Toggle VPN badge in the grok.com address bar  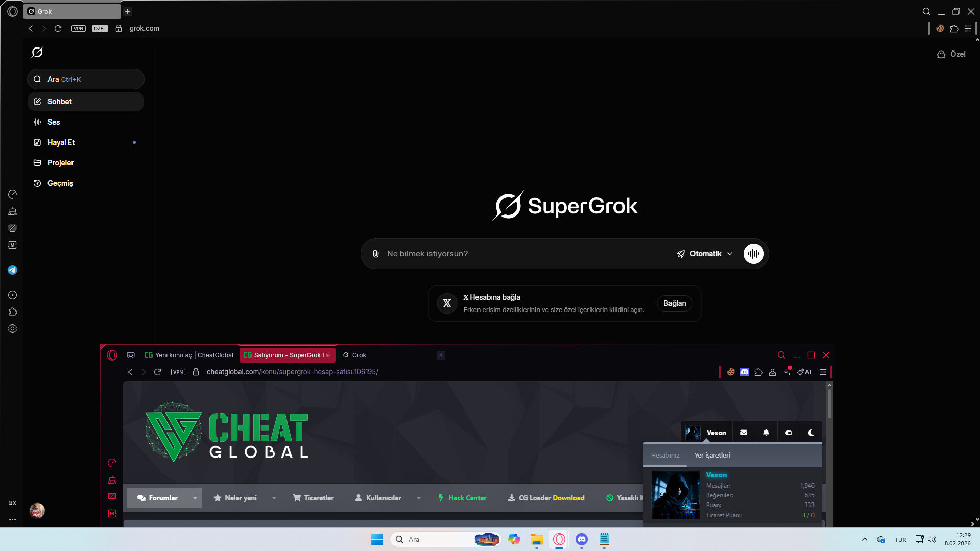[x=79, y=29]
